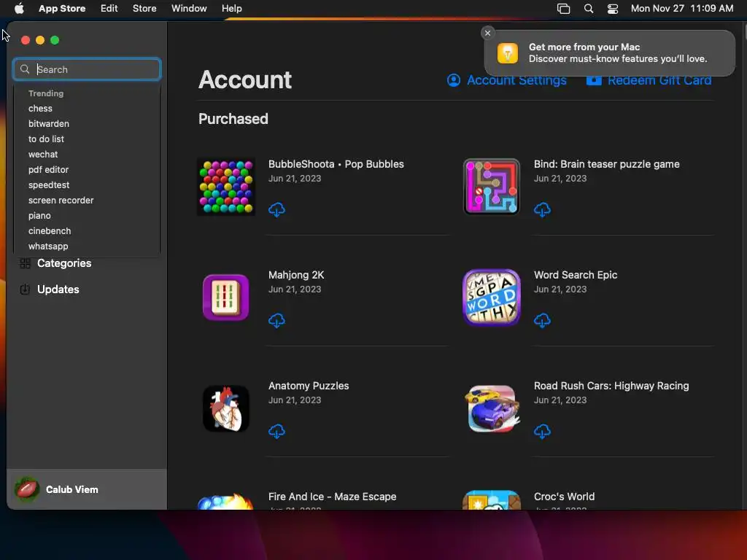Open the Mahjong 2K app icon
747x560 pixels.
[226, 297]
